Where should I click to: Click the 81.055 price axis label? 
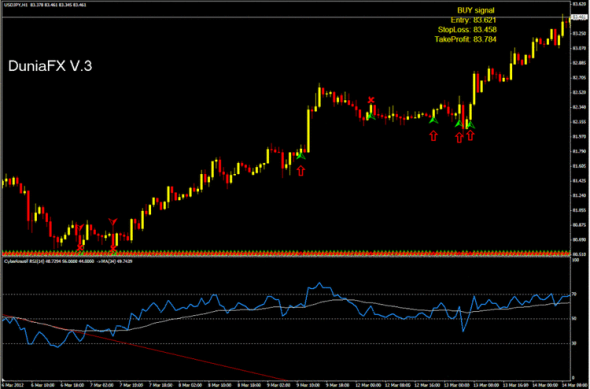579,210
